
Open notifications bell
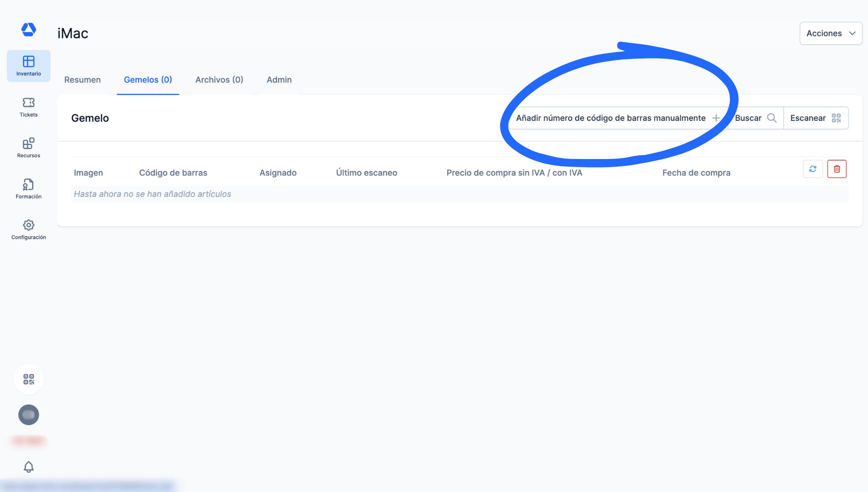tap(28, 467)
